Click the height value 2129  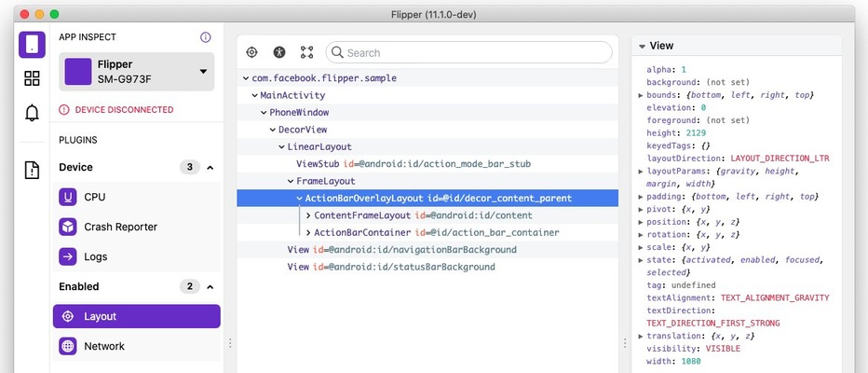pos(695,133)
